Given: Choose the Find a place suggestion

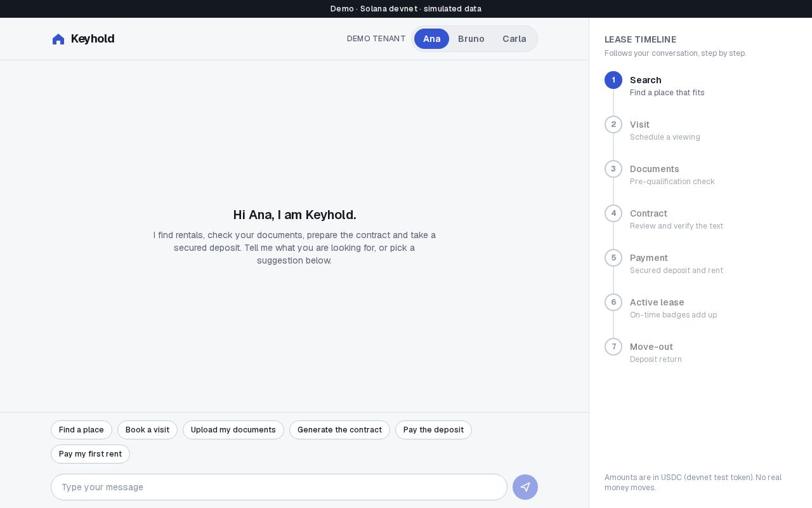Looking at the screenshot, I should [81, 430].
